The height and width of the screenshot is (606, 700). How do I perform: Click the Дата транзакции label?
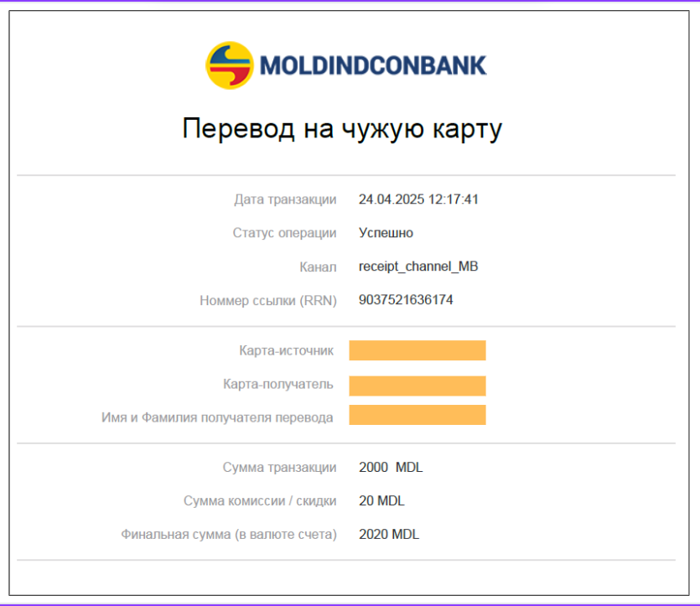(x=285, y=199)
